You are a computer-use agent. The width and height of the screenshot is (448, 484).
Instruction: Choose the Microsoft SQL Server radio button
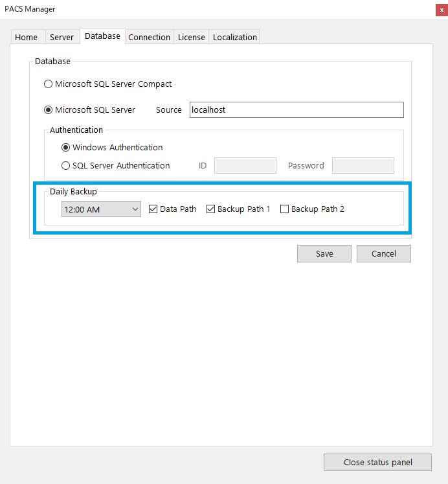coord(48,110)
